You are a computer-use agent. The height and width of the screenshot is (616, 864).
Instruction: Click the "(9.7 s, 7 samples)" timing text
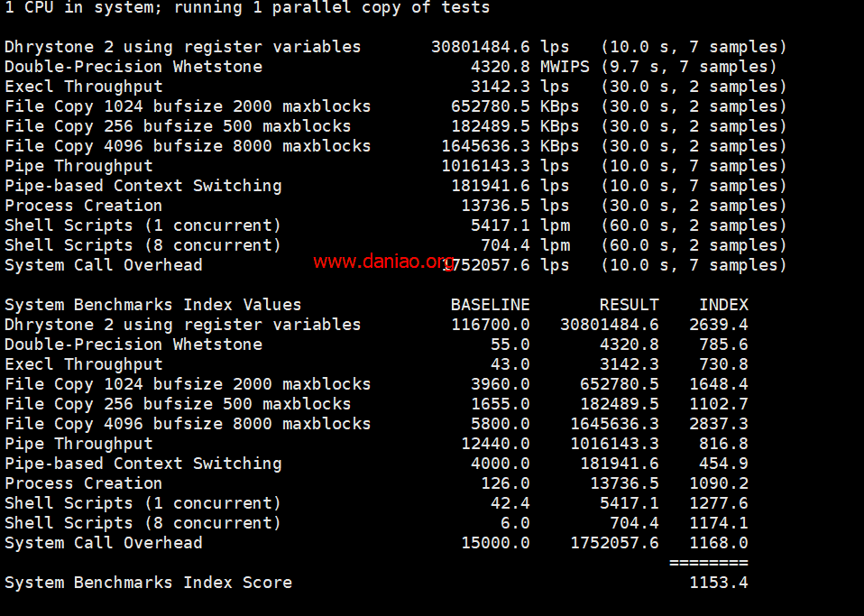tap(689, 67)
